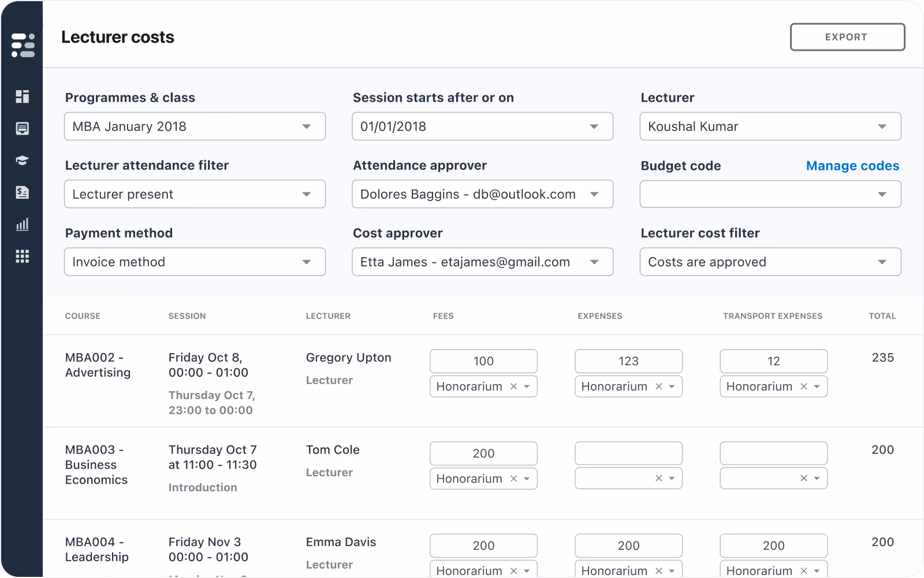Screen dimensions: 924x578
Task: Edit Emma Davis's expenses amount field
Action: pos(628,545)
